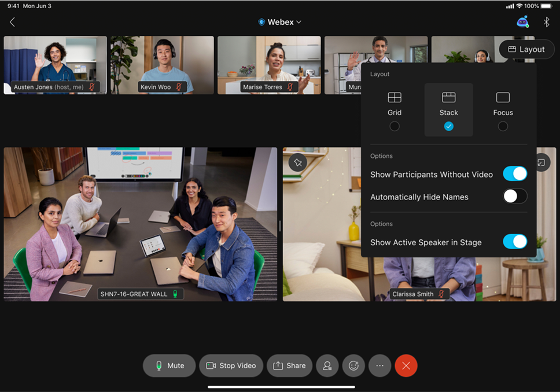Mute the microphone

[170, 366]
